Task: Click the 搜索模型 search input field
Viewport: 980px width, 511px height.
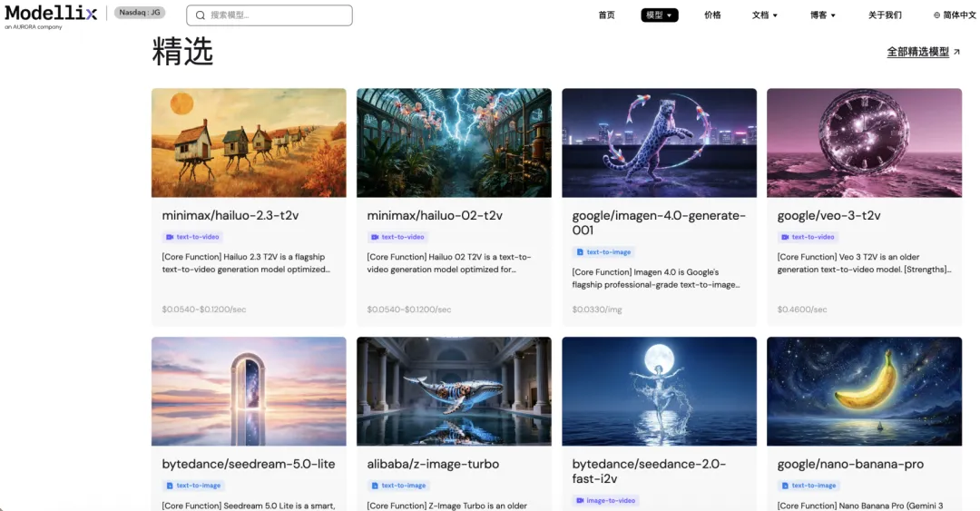Action: (x=269, y=15)
